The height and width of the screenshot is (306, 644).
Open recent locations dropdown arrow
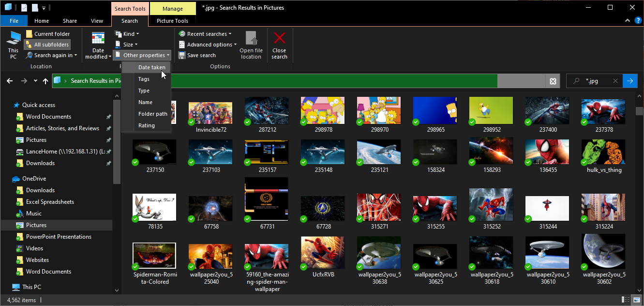point(35,81)
